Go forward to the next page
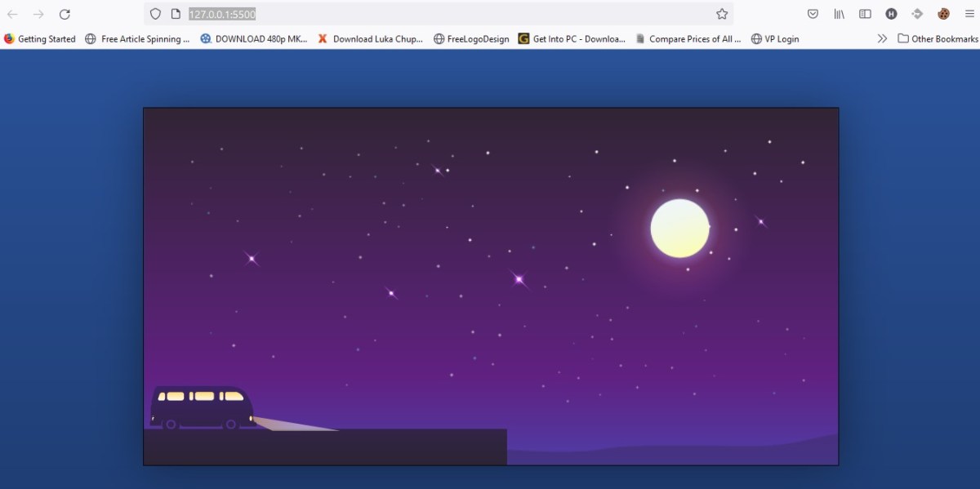This screenshot has height=489, width=980. pos(38,14)
